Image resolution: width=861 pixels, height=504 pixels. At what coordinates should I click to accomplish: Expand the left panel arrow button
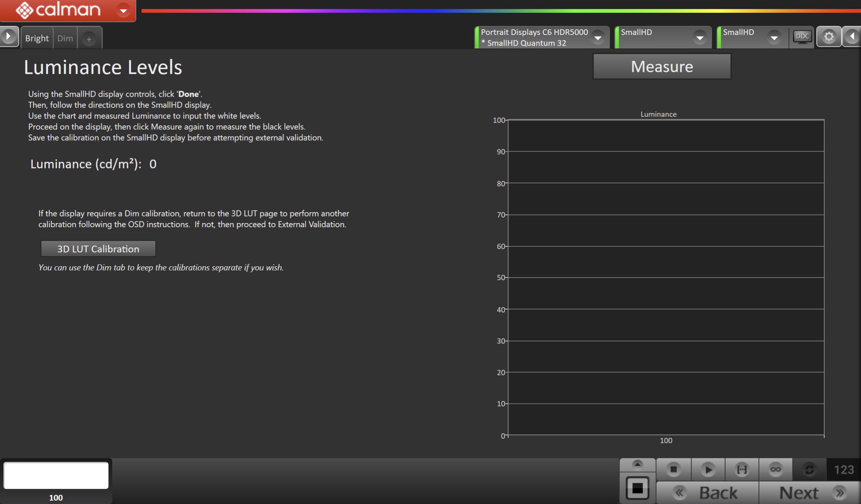pyautogui.click(x=8, y=37)
